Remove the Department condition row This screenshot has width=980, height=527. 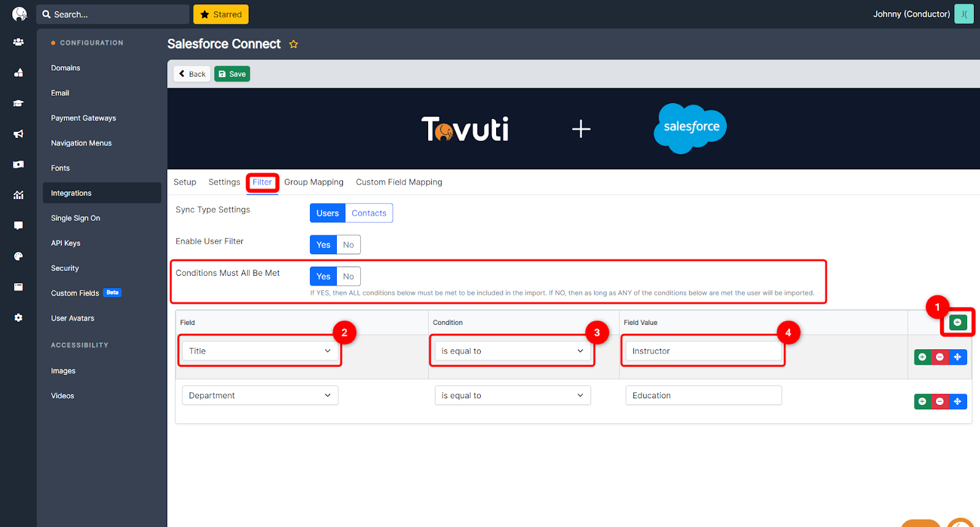pyautogui.click(x=940, y=401)
